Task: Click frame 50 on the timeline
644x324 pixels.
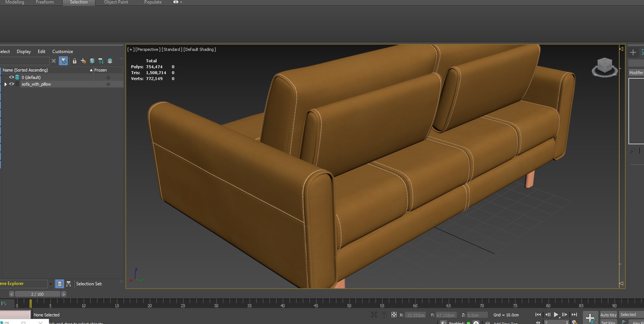Action: 349,305
